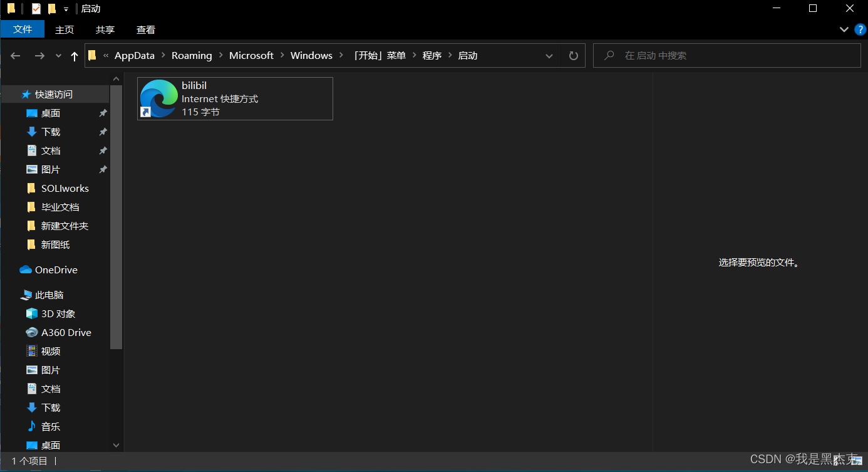Switch to the 查看 ribbon tab
Viewport: 868px width, 472px height.
146,29
